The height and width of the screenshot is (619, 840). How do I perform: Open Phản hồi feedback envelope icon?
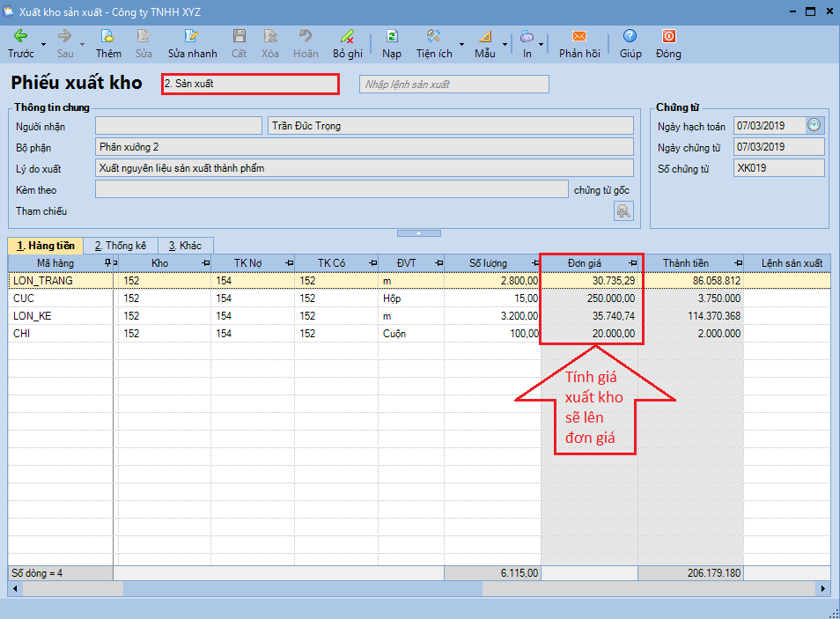[579, 37]
